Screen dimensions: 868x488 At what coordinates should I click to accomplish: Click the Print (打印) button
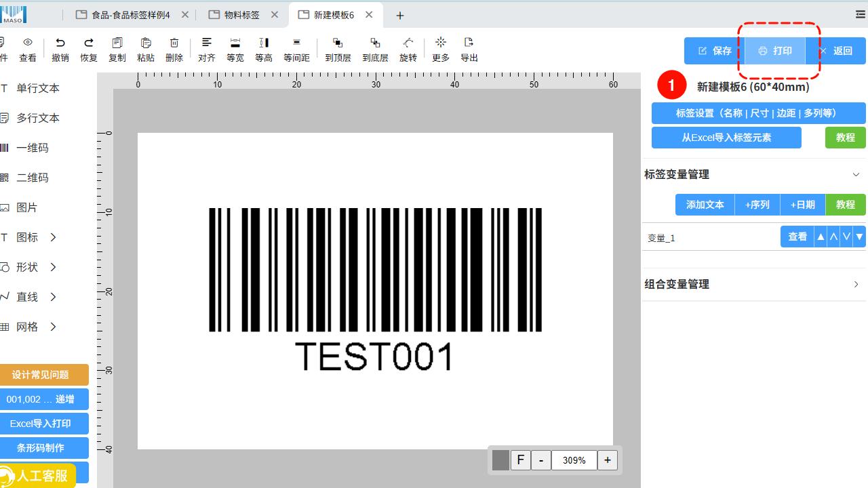click(775, 51)
